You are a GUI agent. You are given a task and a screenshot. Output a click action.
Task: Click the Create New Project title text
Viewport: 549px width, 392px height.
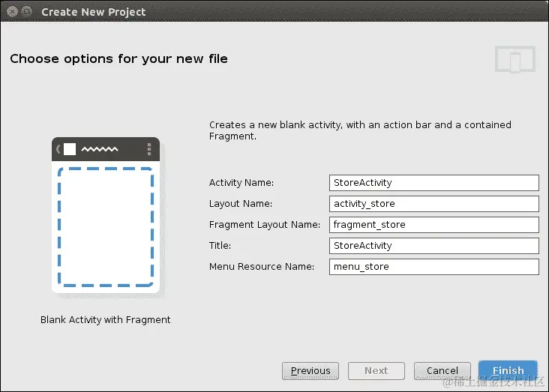94,12
